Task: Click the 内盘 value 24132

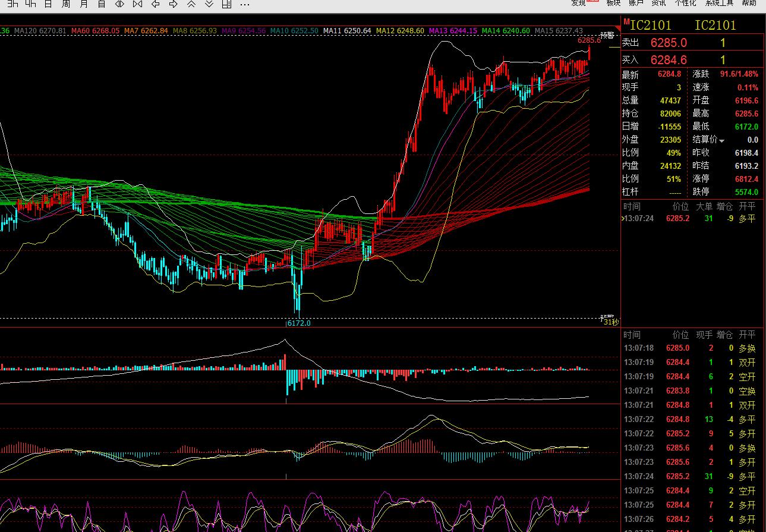Action: (670, 166)
